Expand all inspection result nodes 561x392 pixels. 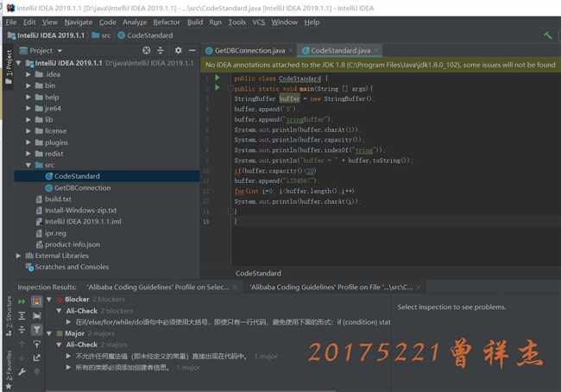click(x=22, y=316)
